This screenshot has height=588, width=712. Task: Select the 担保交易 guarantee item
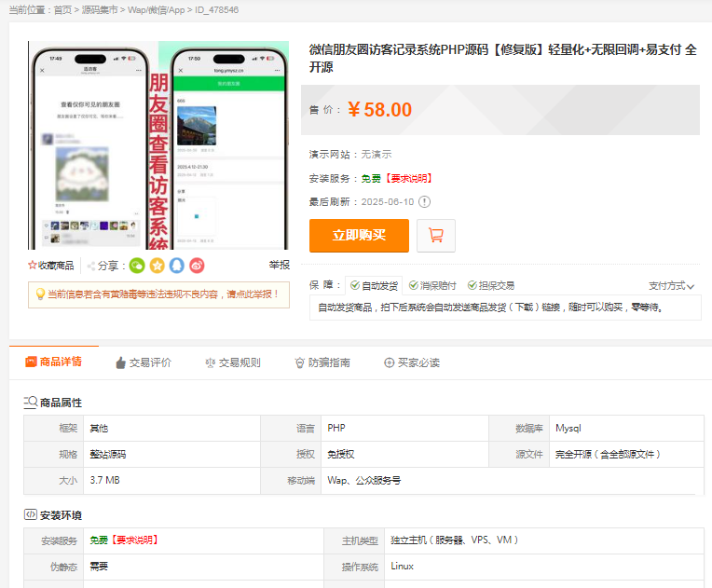tap(491, 285)
